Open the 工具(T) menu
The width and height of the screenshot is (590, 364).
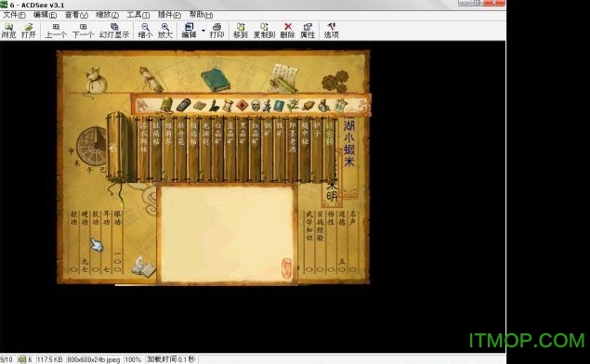pyautogui.click(x=138, y=15)
